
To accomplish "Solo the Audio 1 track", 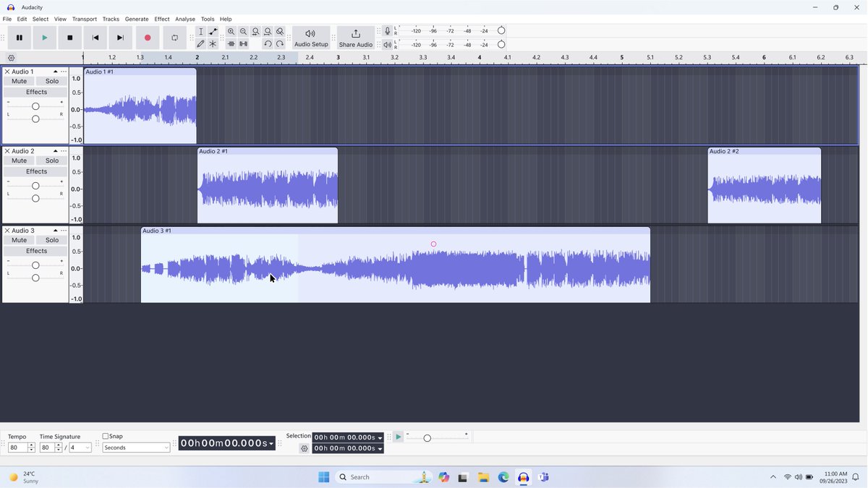I will [52, 81].
